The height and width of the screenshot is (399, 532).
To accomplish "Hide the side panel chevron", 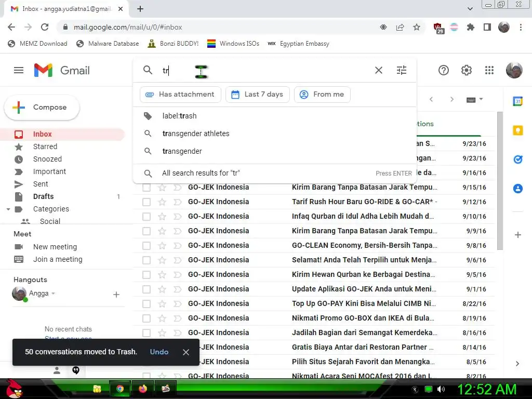I will [517, 364].
